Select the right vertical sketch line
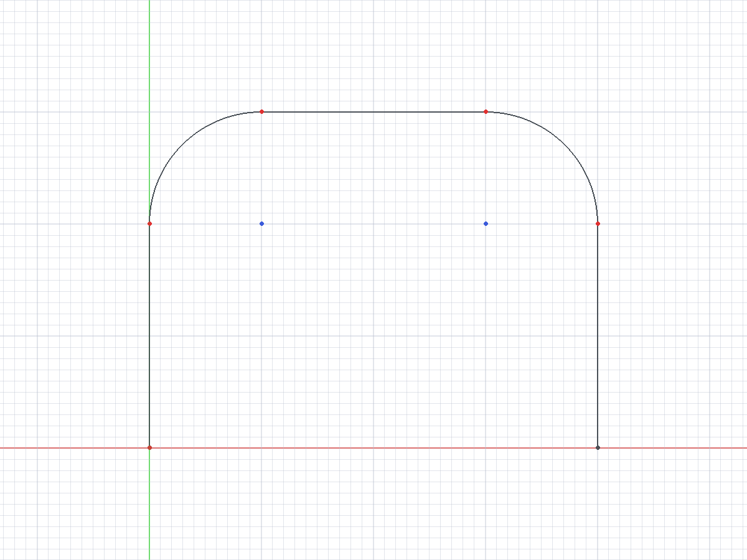This screenshot has height=560, width=747. (598, 336)
